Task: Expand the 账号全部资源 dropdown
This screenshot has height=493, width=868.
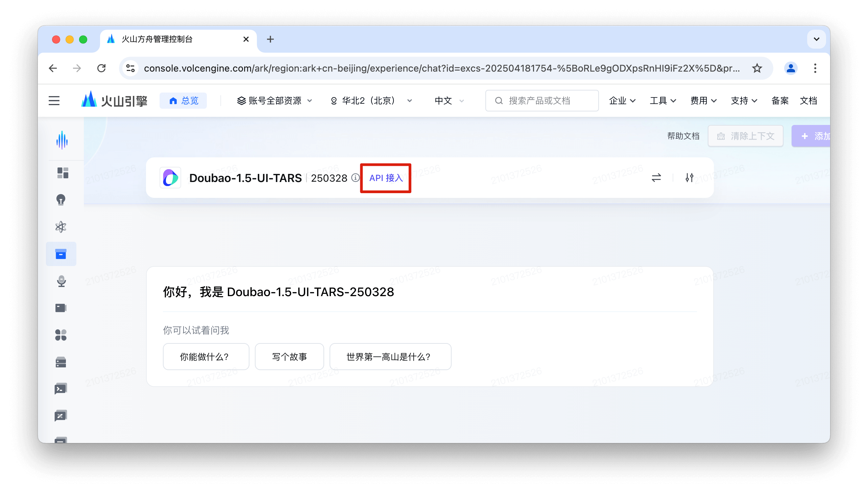Action: click(274, 101)
